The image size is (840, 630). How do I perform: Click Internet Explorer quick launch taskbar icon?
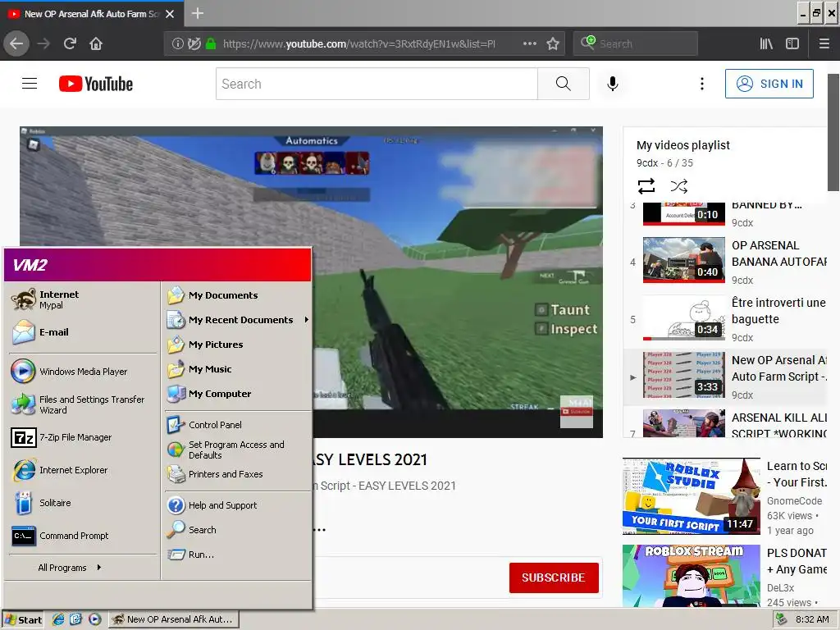(x=58, y=619)
